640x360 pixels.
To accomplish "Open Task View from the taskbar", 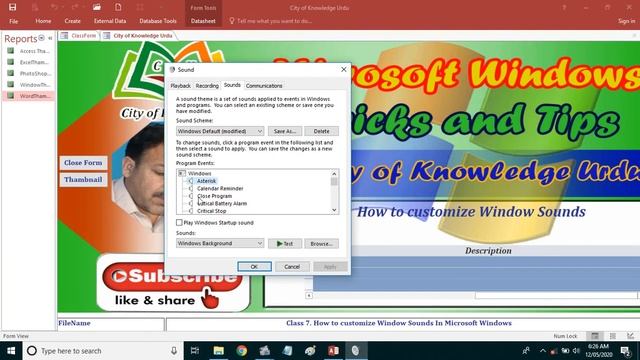I will point(195,351).
